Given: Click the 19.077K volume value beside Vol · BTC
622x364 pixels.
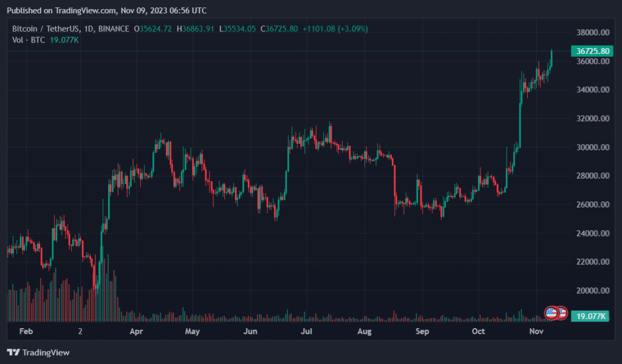Looking at the screenshot, I should click(64, 40).
